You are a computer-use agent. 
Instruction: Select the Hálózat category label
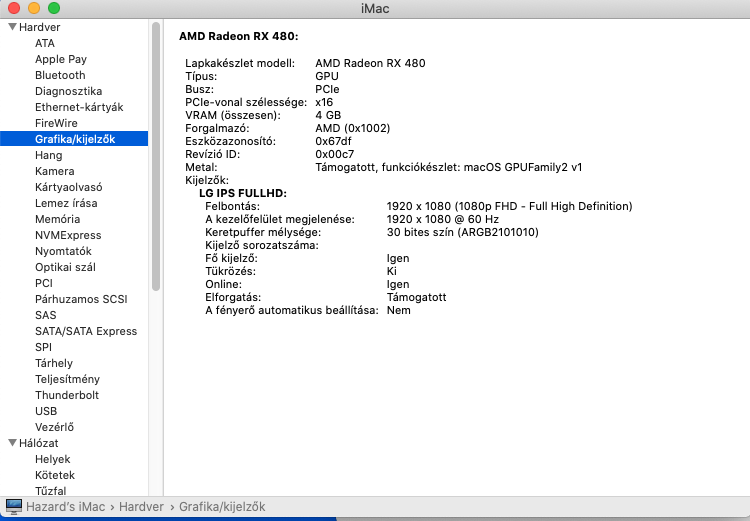pos(38,443)
